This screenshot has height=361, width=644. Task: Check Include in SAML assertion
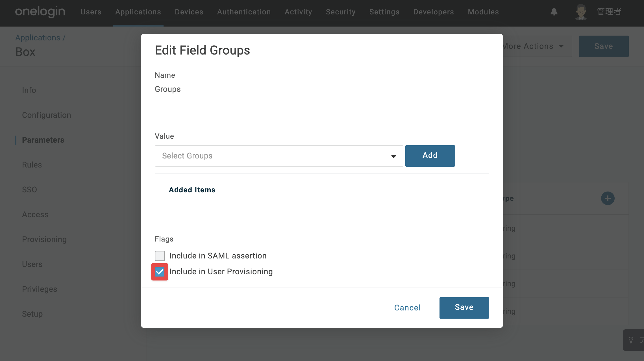160,256
